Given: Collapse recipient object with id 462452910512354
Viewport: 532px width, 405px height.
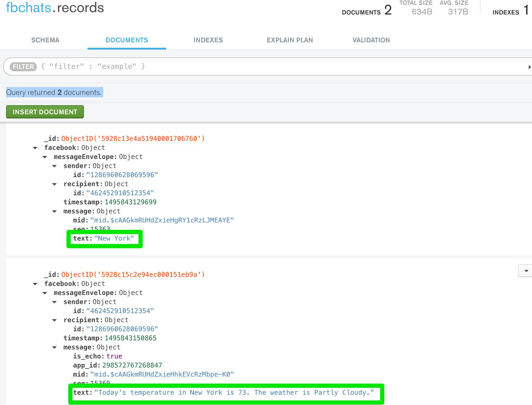Looking at the screenshot, I should pyautogui.click(x=54, y=184).
